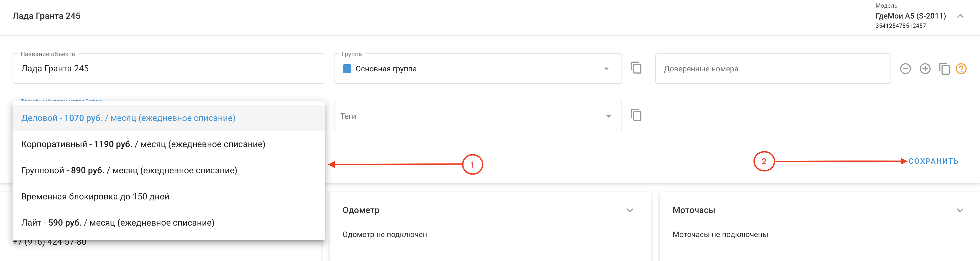Viewport: 980px width, 261px height.
Task: Open the Теги dropdown
Action: pos(608,116)
